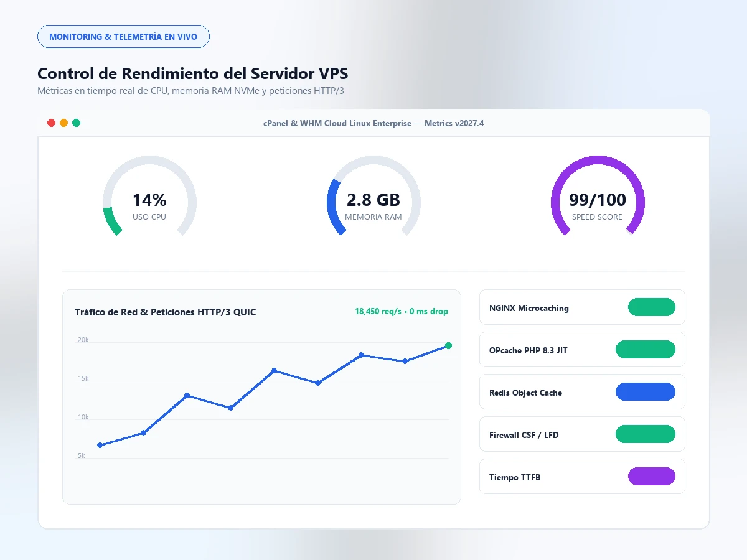The image size is (747, 560).
Task: Click the yellow minimize dot in the window bar
Action: [63, 123]
